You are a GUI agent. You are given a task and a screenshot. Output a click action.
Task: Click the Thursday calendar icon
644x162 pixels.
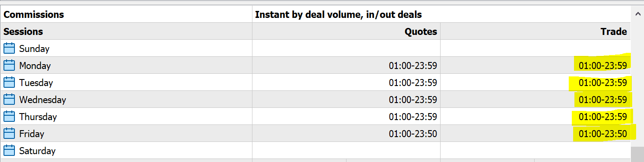pyautogui.click(x=9, y=117)
